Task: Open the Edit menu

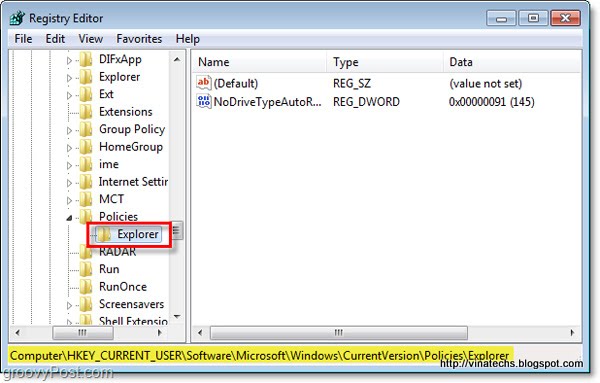Action: click(55, 39)
